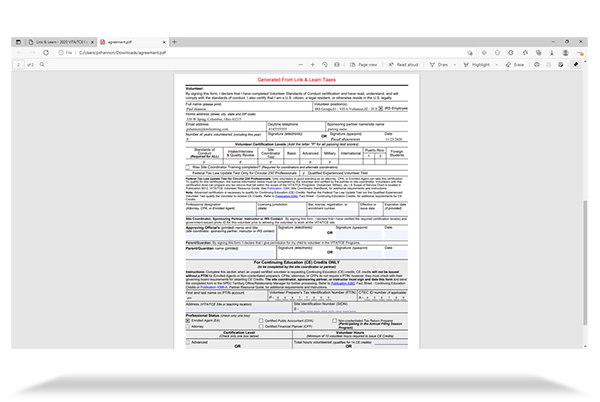Click the File info icon in the address bar
The image size is (600, 402).
pyautogui.click(x=61, y=52)
